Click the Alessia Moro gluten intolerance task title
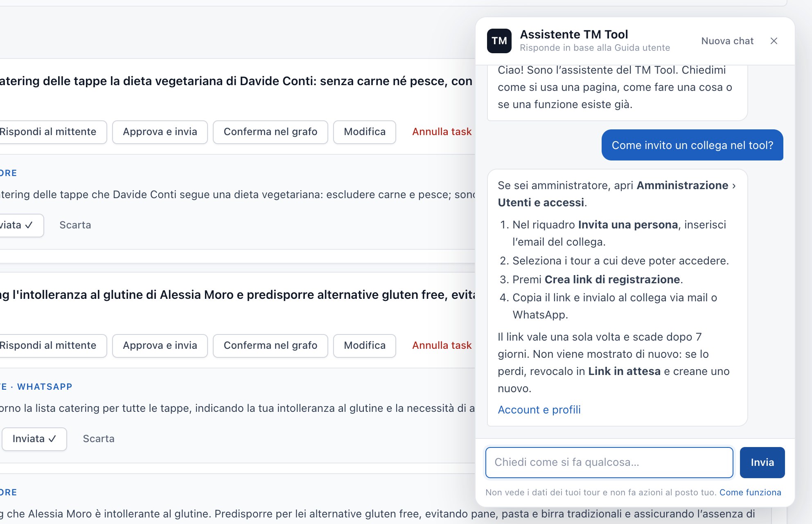Viewport: 812px width, 524px height. (237, 295)
